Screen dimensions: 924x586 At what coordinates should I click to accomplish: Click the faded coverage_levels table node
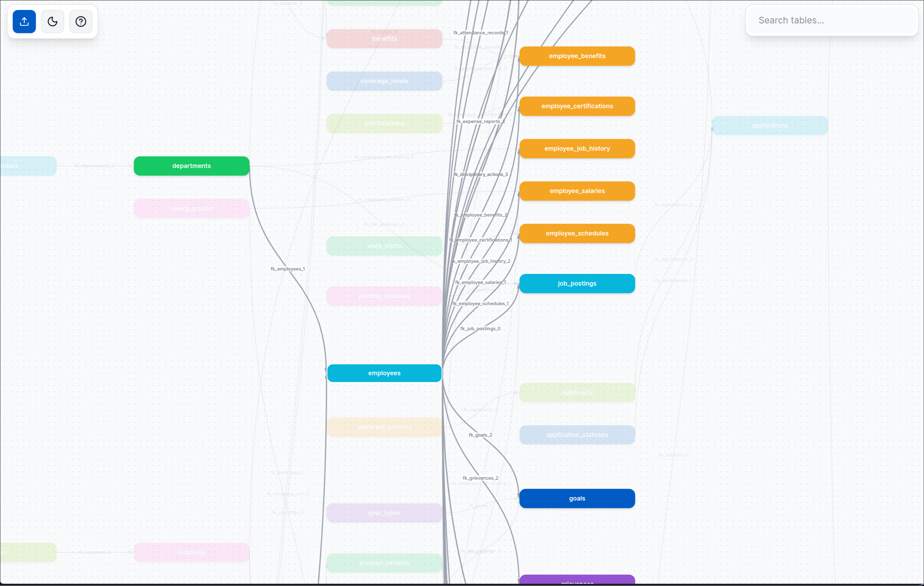tap(384, 81)
